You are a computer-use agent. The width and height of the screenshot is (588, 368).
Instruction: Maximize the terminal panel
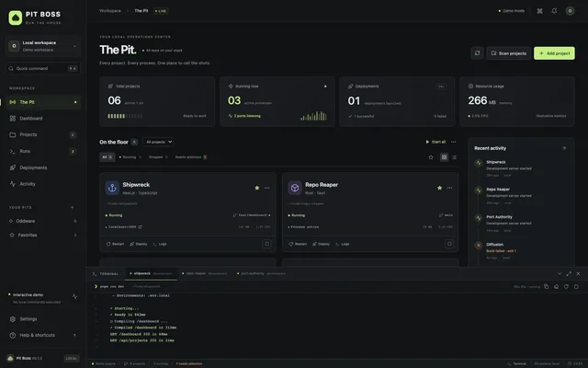(x=569, y=274)
